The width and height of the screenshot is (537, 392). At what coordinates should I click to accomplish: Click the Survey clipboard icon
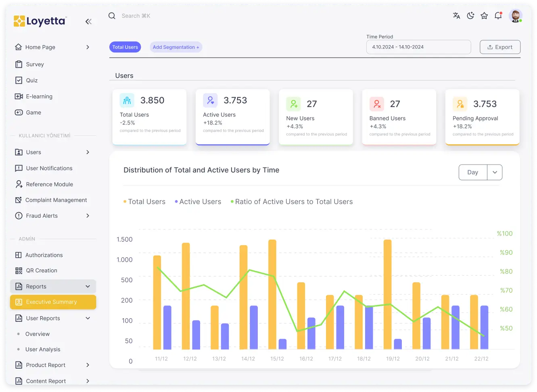point(19,64)
